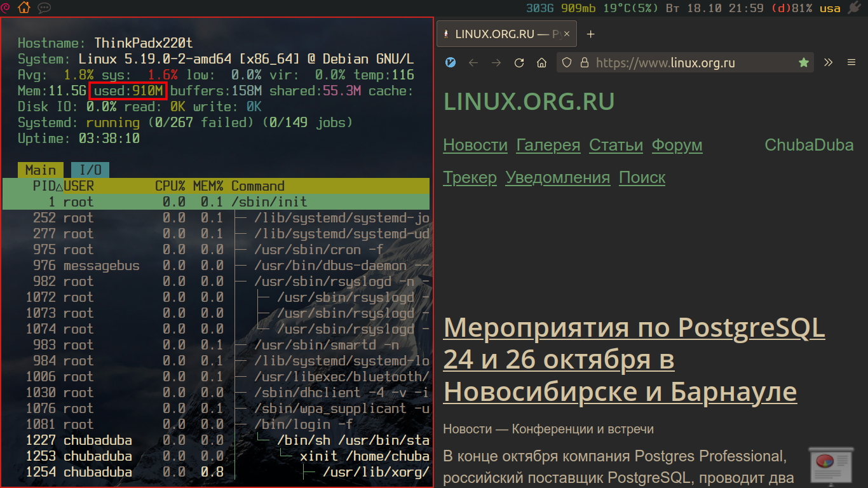Click the Hostname ThinkPadx220t text
868x488 pixels.
[105, 43]
